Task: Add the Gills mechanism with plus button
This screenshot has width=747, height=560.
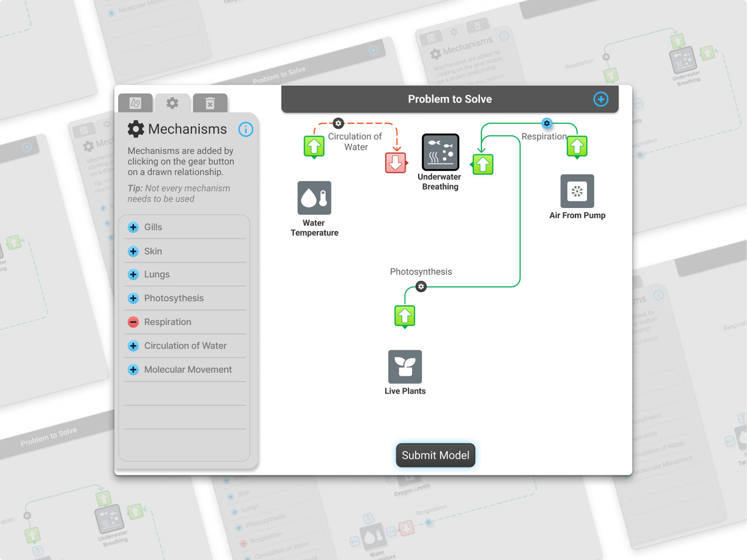Action: click(x=133, y=227)
